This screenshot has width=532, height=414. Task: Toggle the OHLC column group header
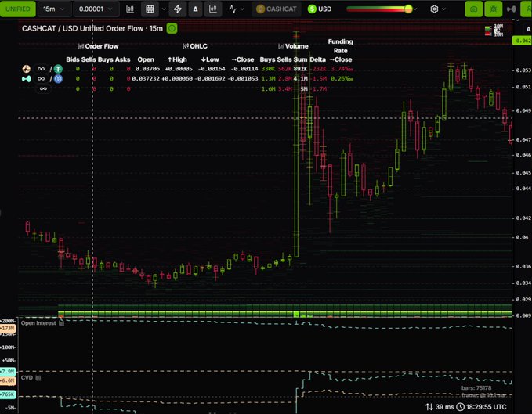(x=195, y=46)
